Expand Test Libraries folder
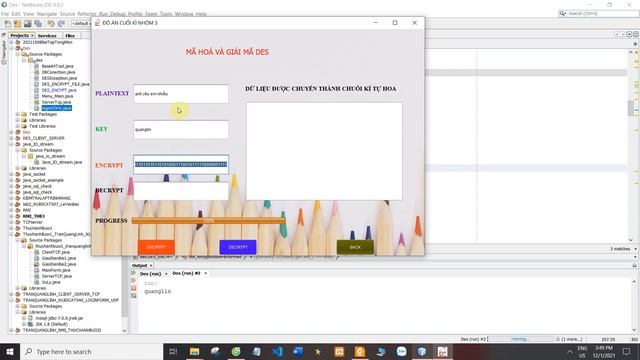 (x=18, y=126)
